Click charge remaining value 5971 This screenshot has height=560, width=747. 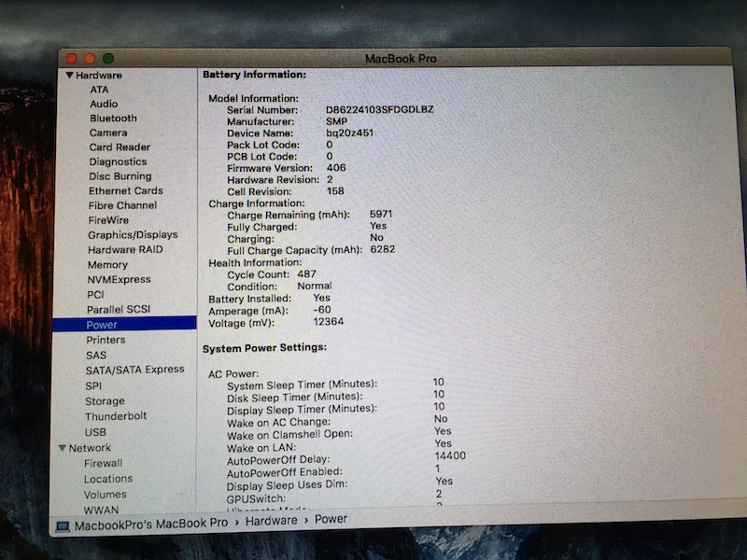point(381,215)
